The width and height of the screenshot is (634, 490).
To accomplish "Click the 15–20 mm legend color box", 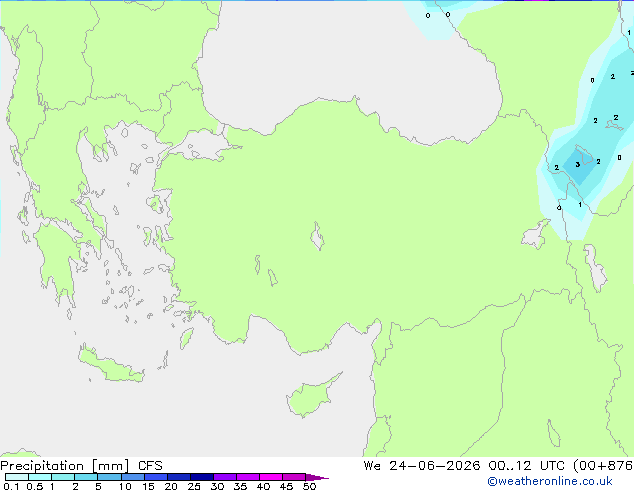I will (156, 477).
